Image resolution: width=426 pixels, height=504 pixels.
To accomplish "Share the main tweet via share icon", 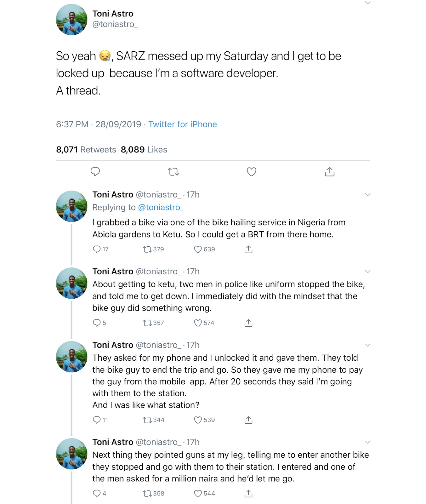I will [x=329, y=172].
